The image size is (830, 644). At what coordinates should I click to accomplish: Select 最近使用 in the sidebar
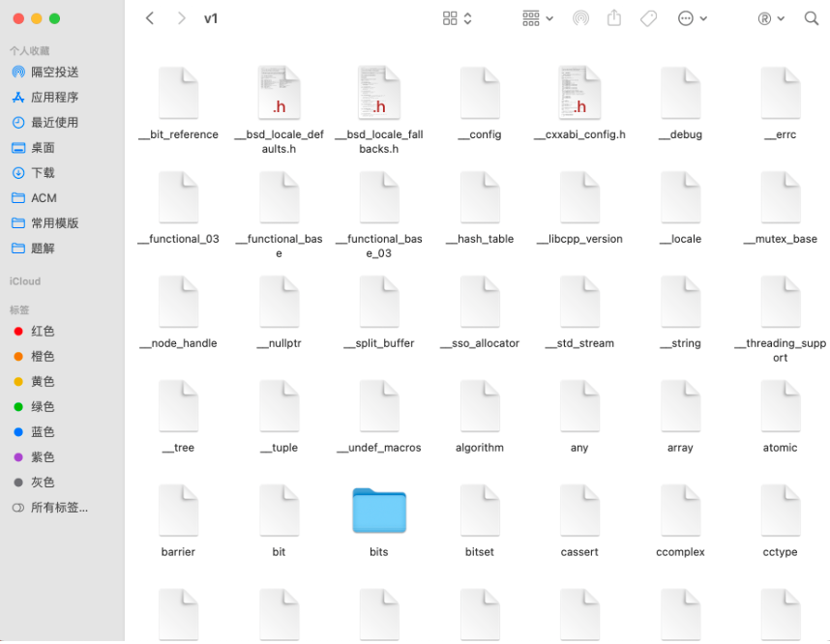45,122
